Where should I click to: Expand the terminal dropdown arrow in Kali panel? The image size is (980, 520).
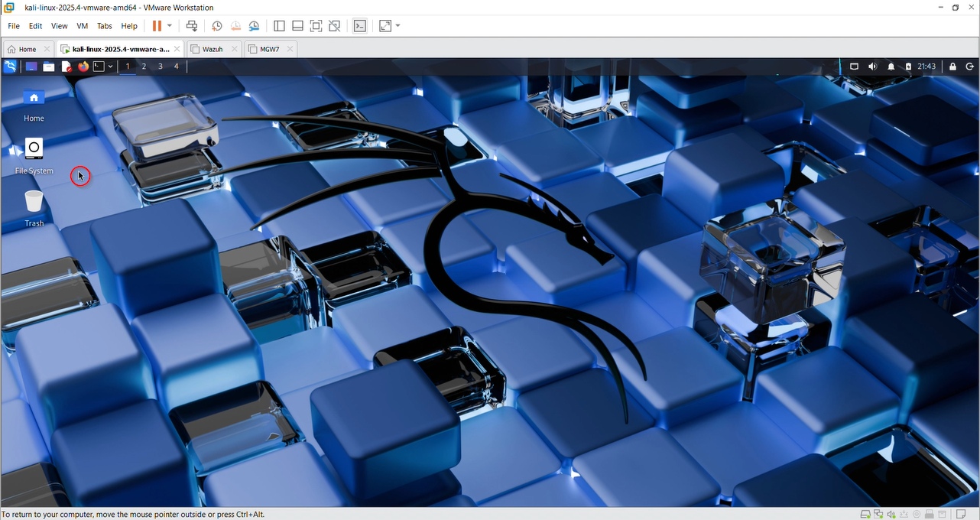pyautogui.click(x=111, y=67)
